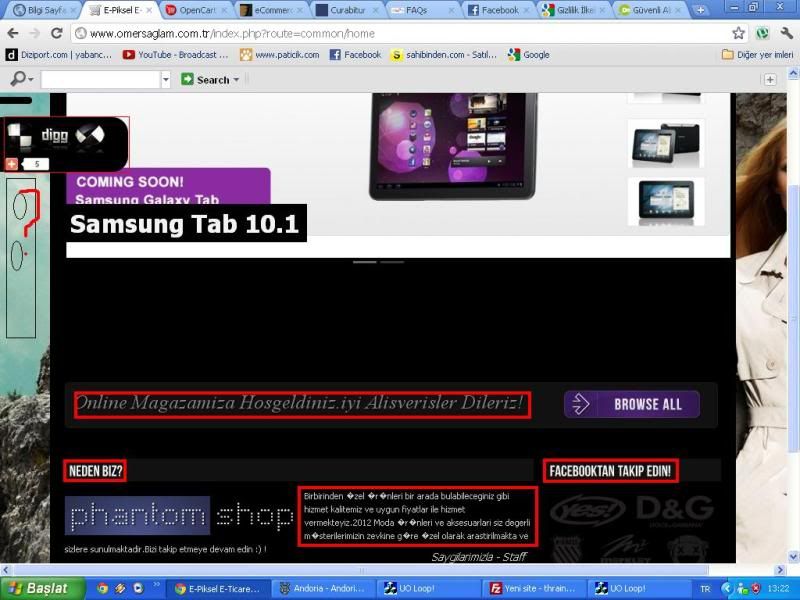Image resolution: width=800 pixels, height=600 pixels.
Task: Open the Google bookmark
Action: click(x=529, y=55)
